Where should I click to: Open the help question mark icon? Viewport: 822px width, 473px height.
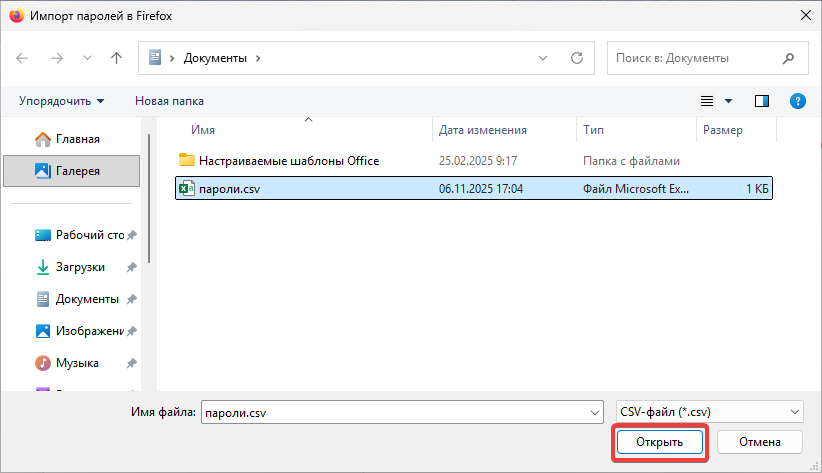797,101
